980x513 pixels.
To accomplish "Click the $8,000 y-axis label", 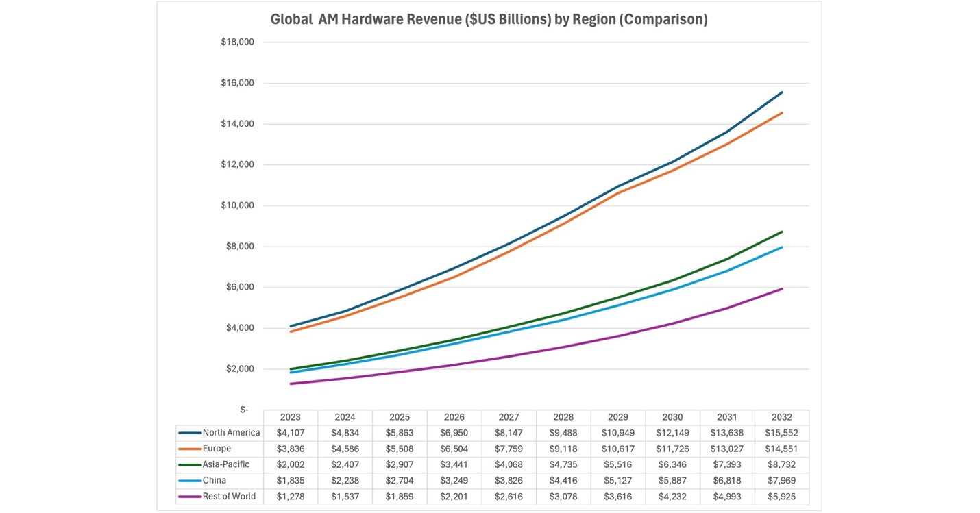I will 240,247.
